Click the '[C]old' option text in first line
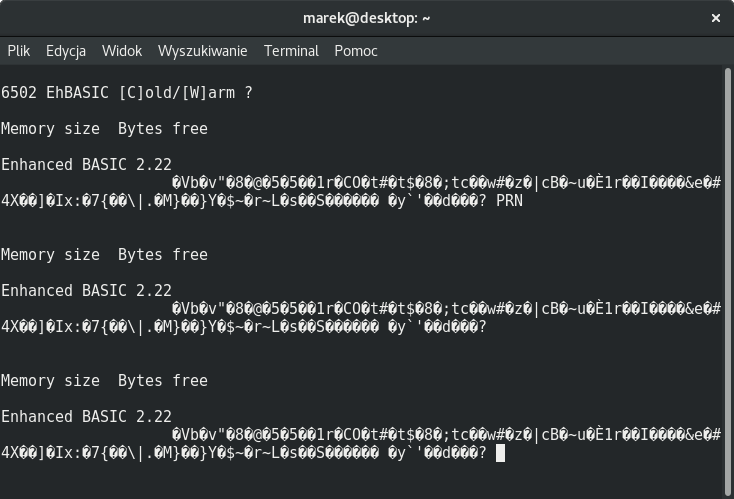734x499 pixels. 145,93
